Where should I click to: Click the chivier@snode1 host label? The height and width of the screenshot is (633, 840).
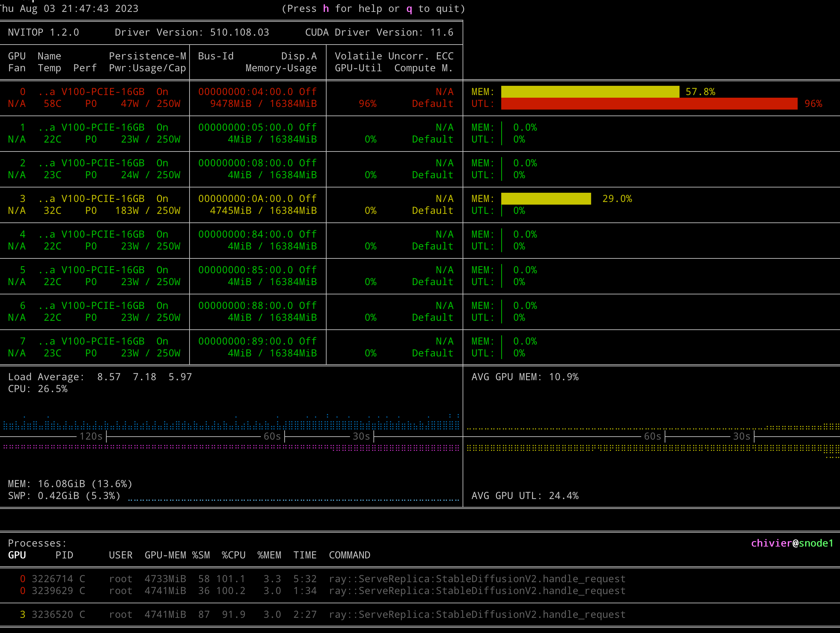[792, 543]
